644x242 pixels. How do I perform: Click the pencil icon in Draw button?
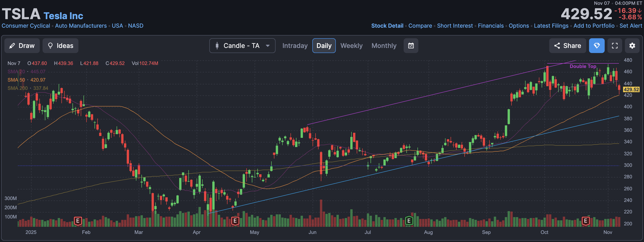pos(12,46)
